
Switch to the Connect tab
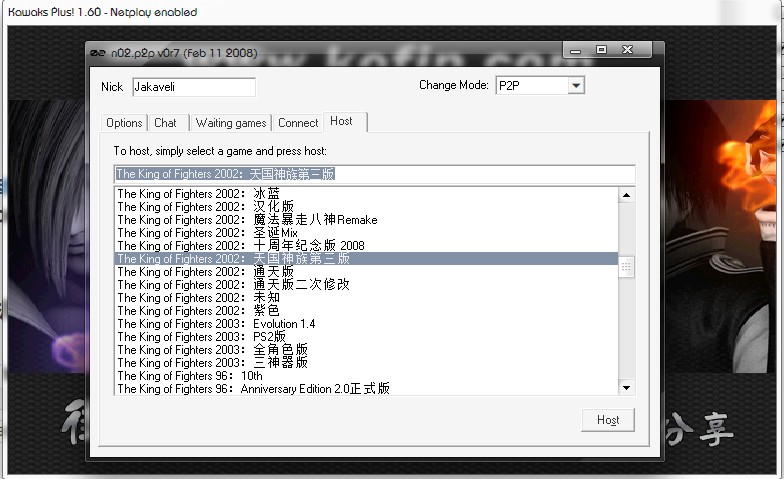298,123
